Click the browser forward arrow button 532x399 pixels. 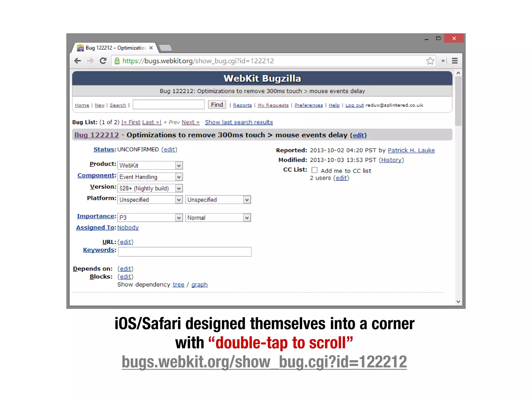click(90, 61)
